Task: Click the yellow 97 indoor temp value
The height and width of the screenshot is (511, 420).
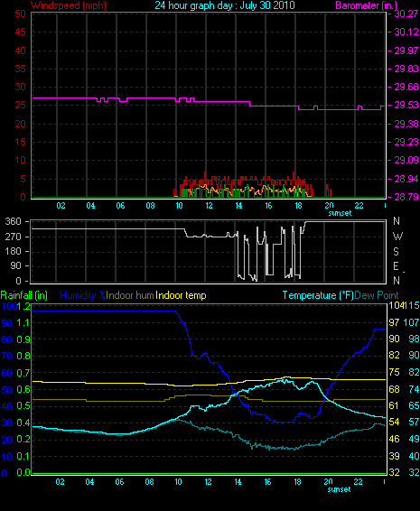Action: point(394,322)
